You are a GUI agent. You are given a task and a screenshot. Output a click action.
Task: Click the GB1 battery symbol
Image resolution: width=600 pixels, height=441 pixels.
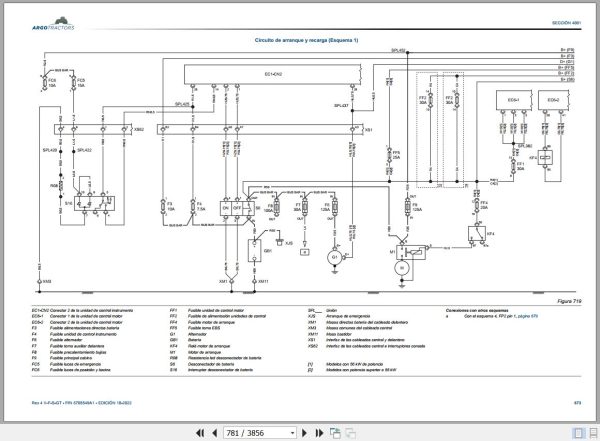click(x=254, y=251)
